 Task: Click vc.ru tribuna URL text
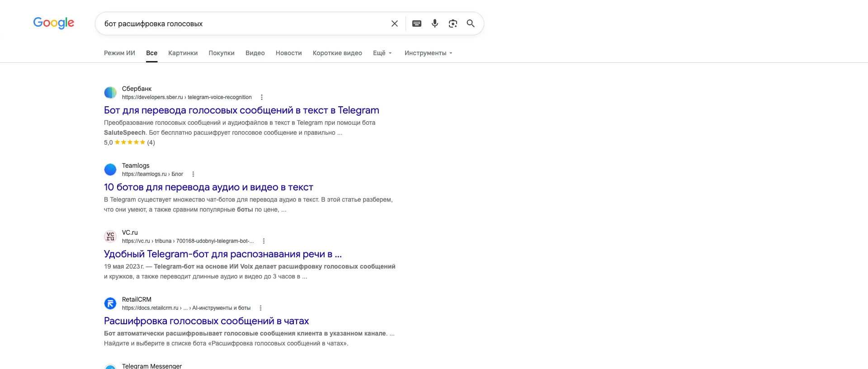tap(188, 241)
